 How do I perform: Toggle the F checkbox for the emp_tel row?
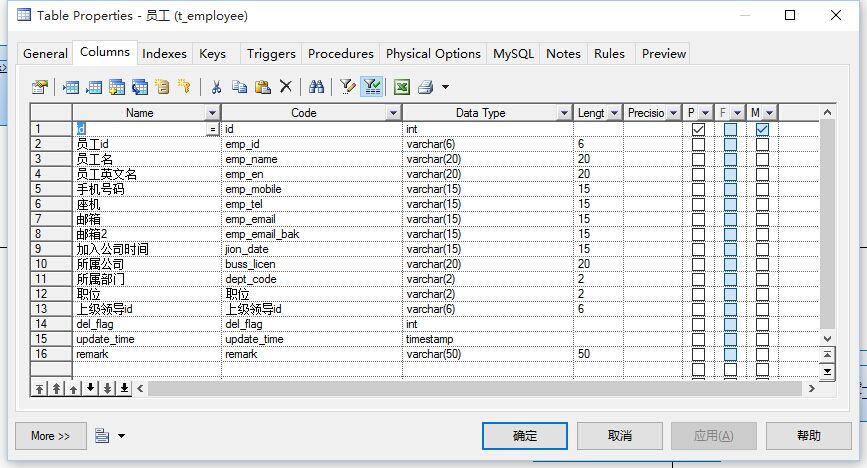point(730,204)
